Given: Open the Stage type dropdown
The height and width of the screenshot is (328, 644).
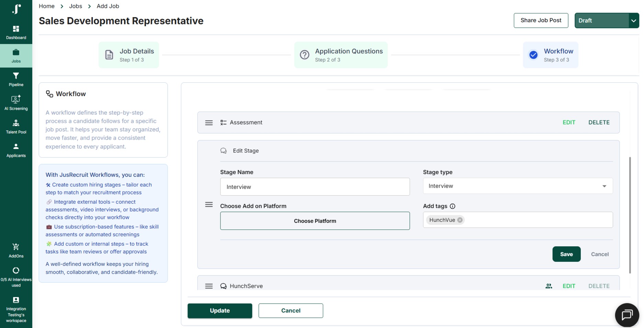Looking at the screenshot, I should tap(518, 186).
